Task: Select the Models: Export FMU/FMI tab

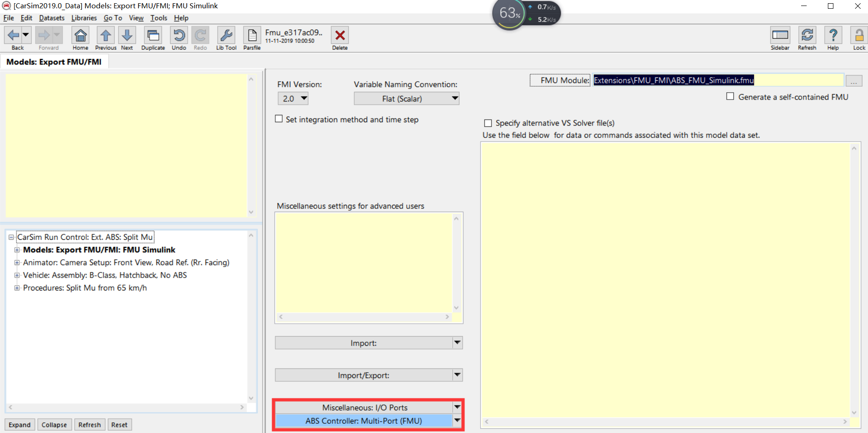Action: click(x=54, y=62)
